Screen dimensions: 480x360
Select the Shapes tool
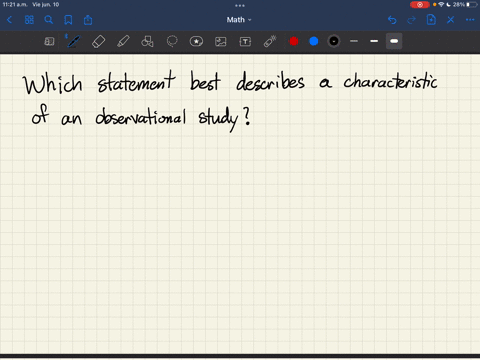[x=147, y=42]
